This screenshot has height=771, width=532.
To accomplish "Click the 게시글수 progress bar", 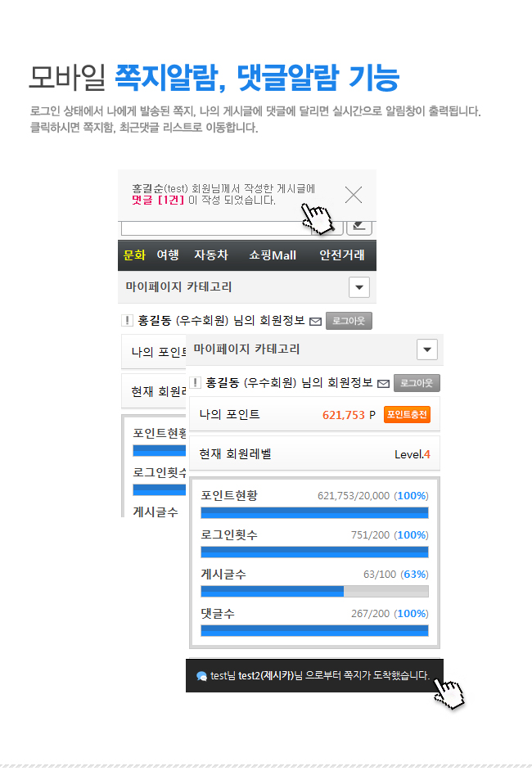I will (314, 591).
